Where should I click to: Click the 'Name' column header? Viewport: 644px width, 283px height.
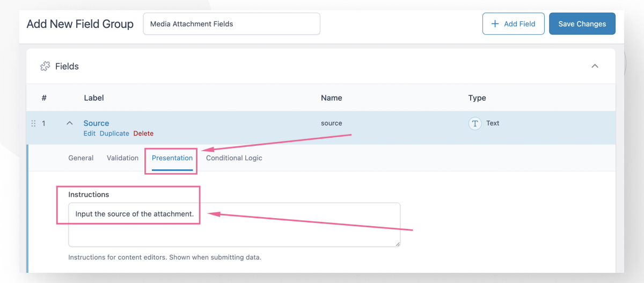331,98
